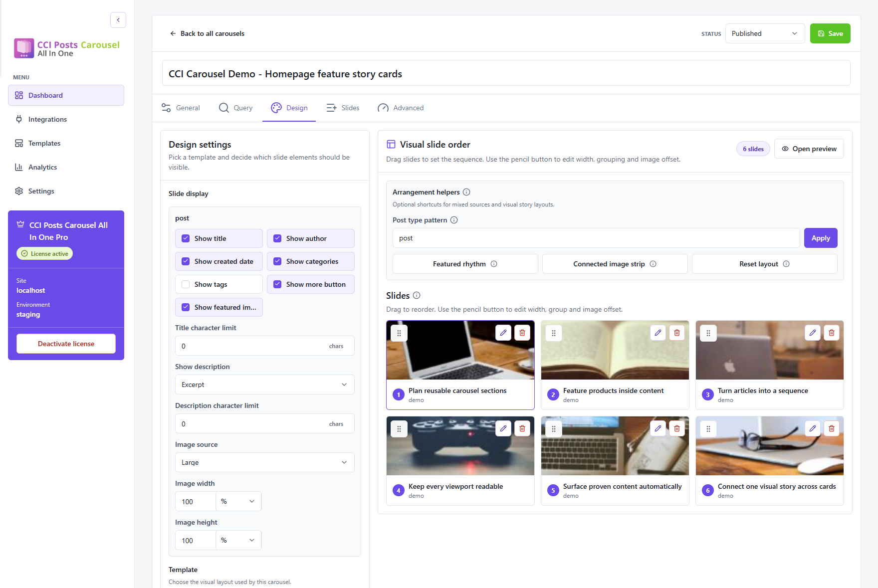Click the info icon beside Post type pattern
The image size is (878, 588).
(454, 220)
